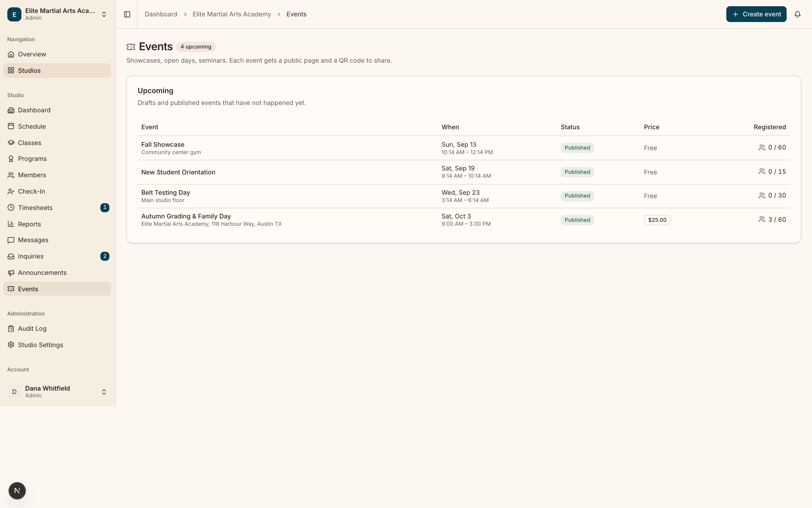This screenshot has width=812, height=508.
Task: Go to the Schedule page
Action: coord(57,126)
